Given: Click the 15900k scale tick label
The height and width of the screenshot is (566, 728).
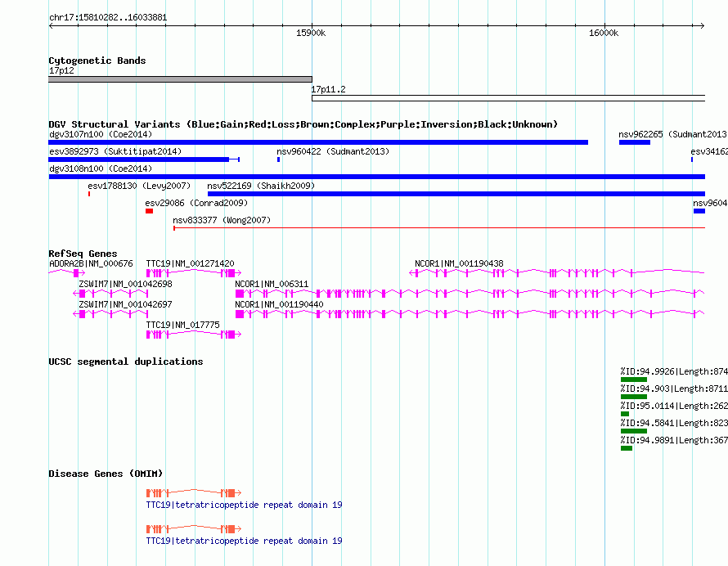Looking at the screenshot, I should coord(311,33).
